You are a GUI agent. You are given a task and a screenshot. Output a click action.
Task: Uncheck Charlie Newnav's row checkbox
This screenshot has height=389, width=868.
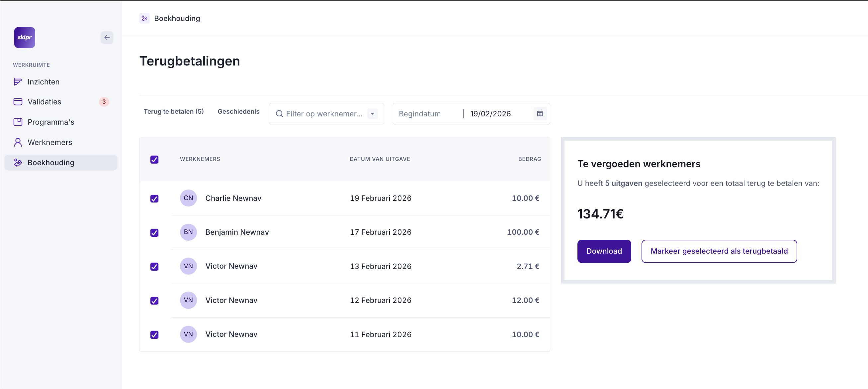point(154,198)
